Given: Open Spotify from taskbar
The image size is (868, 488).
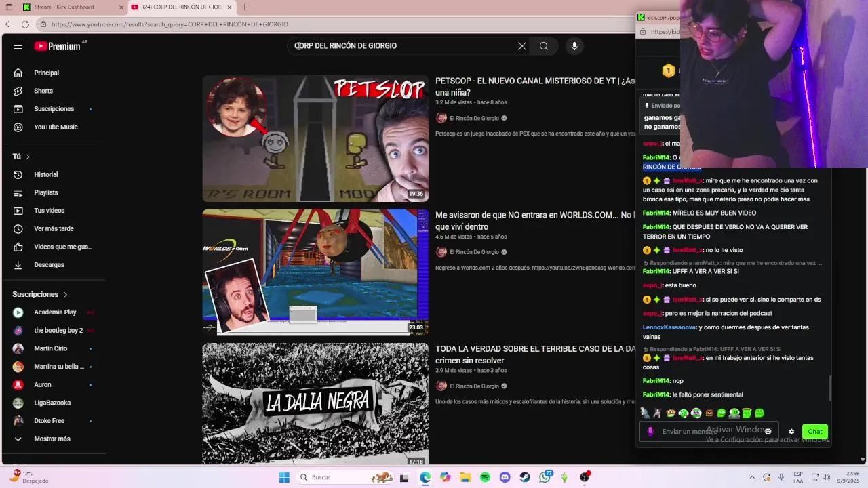Looking at the screenshot, I should point(485,477).
